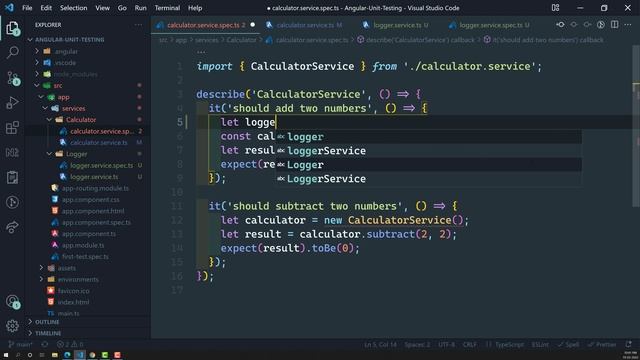Change indentation via 'Spaces: 2'
This screenshot has width=640, height=360.
click(x=417, y=344)
